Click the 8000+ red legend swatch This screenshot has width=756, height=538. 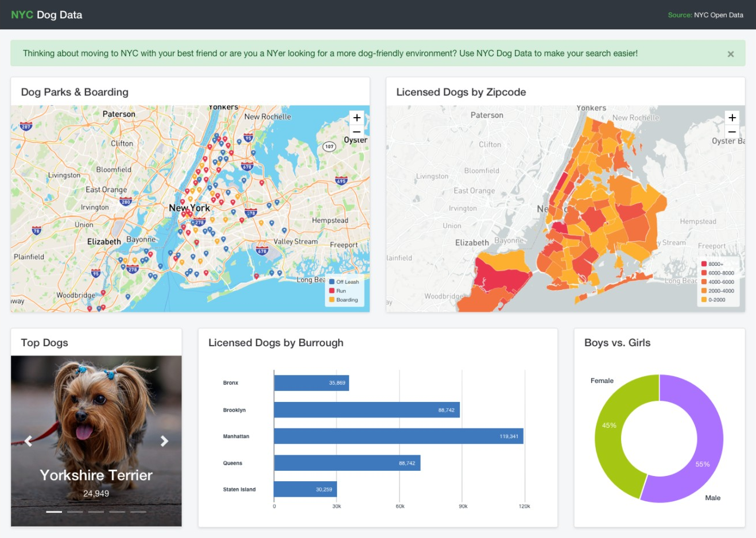tap(704, 264)
